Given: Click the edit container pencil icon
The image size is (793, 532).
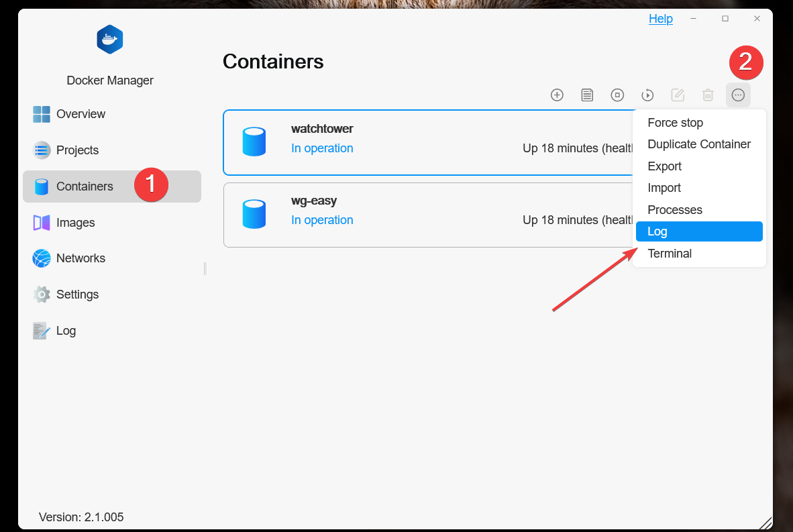Looking at the screenshot, I should 678,95.
